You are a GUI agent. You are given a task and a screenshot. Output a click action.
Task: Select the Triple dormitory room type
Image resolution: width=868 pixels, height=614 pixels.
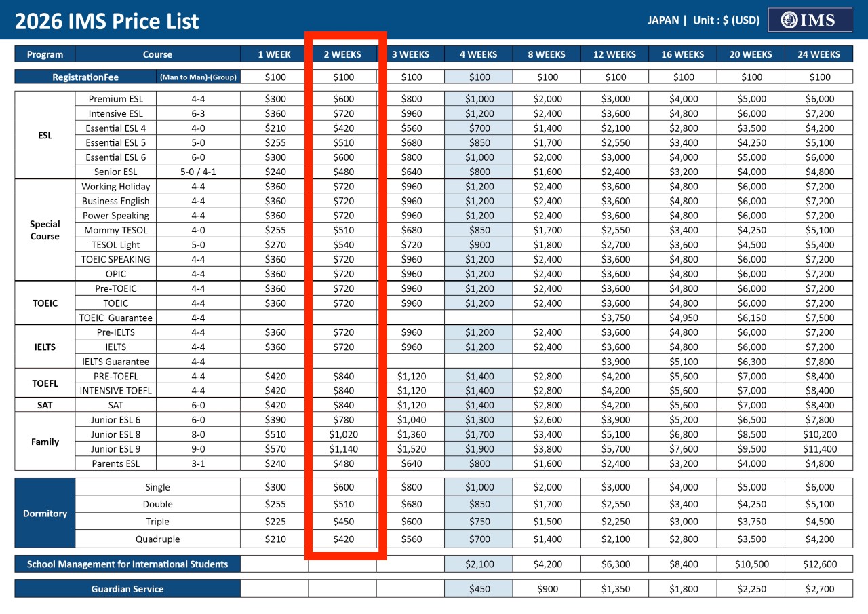(158, 522)
